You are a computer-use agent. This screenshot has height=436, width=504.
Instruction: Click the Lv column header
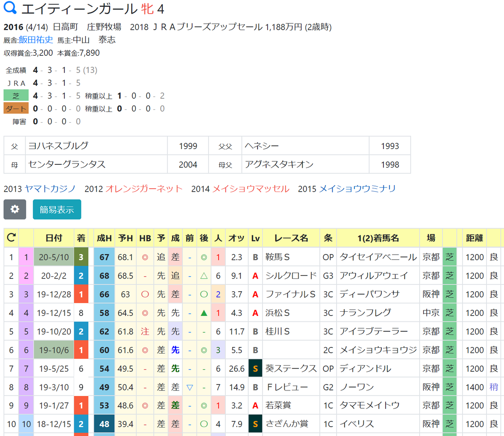(x=255, y=238)
